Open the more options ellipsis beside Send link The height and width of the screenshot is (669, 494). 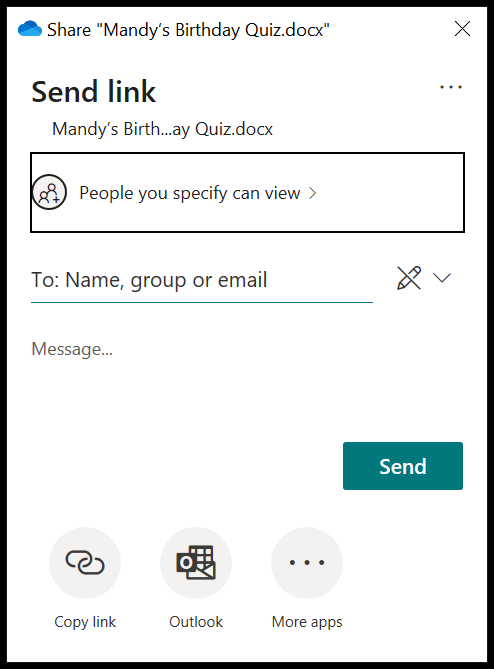tap(451, 87)
